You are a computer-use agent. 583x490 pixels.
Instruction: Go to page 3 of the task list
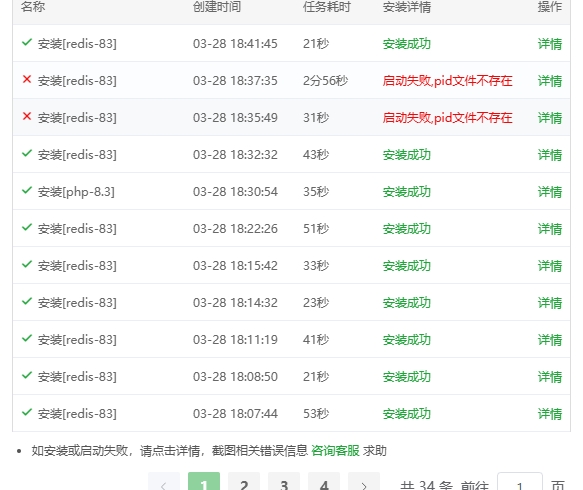(284, 484)
